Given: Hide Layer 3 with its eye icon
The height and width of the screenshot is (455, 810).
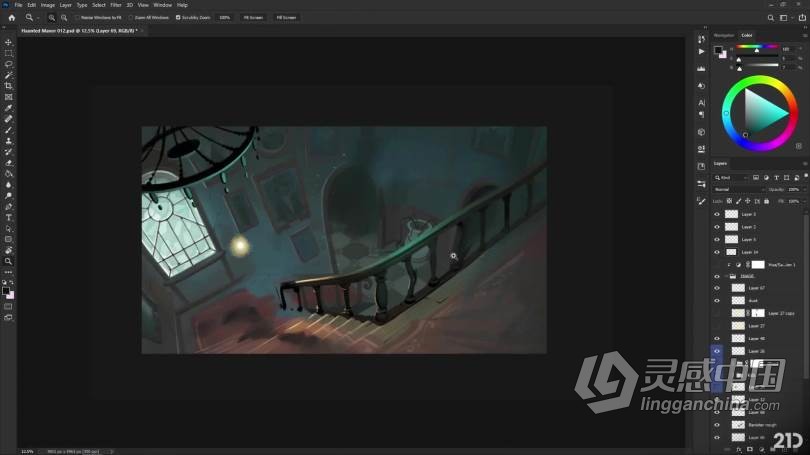Looking at the screenshot, I should tap(716, 214).
